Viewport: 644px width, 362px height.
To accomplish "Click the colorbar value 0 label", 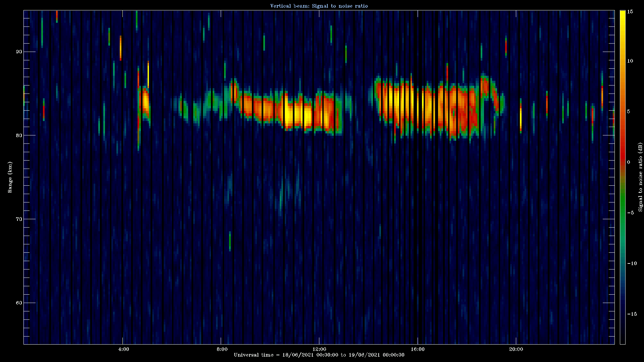I will [x=629, y=162].
